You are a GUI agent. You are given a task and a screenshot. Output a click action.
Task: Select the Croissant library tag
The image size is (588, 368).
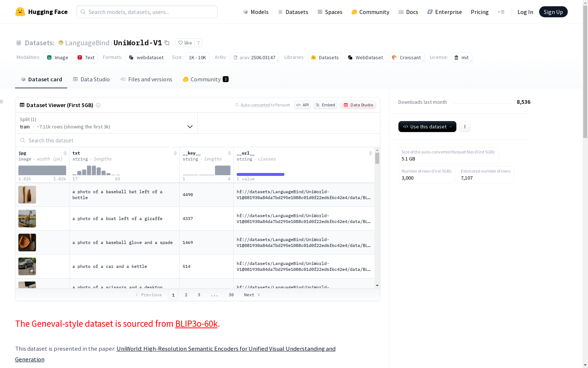point(406,57)
